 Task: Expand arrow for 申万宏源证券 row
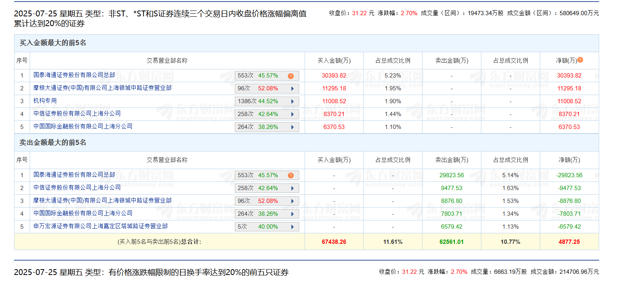293,227
